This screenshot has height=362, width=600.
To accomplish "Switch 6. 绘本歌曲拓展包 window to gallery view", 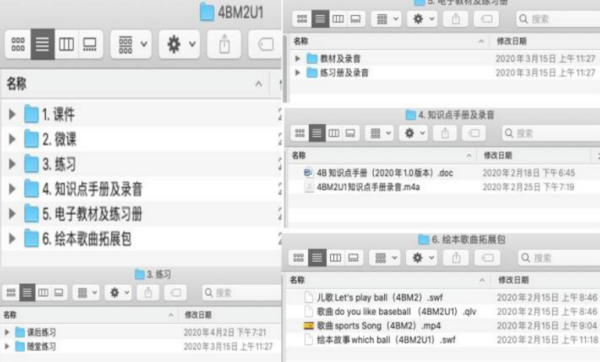I will [x=353, y=258].
